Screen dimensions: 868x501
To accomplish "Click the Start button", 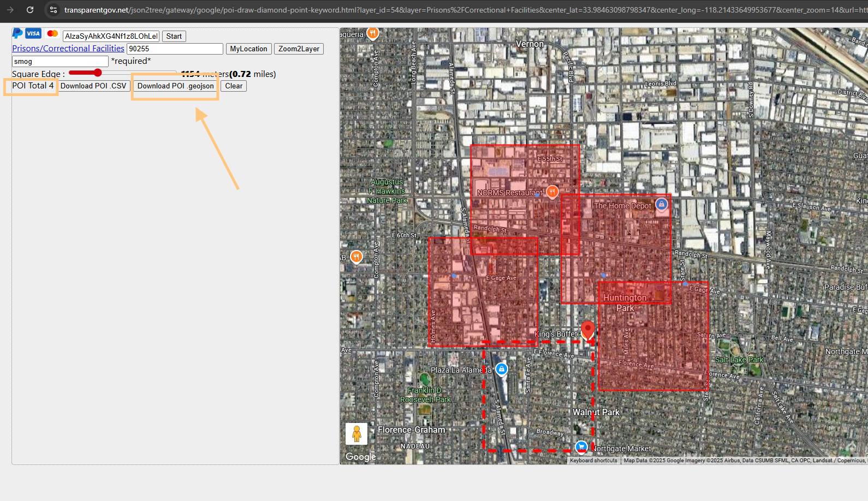I will pyautogui.click(x=174, y=36).
